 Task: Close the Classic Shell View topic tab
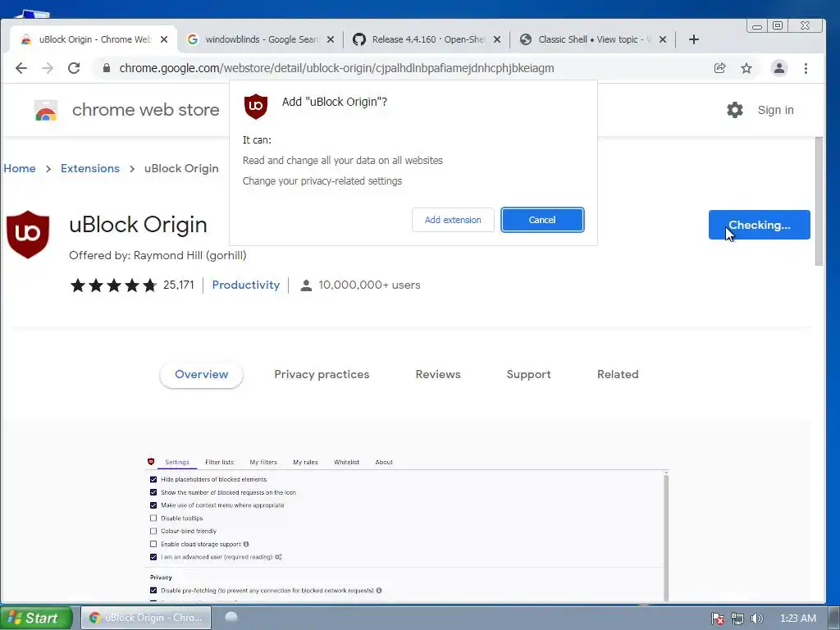point(663,39)
